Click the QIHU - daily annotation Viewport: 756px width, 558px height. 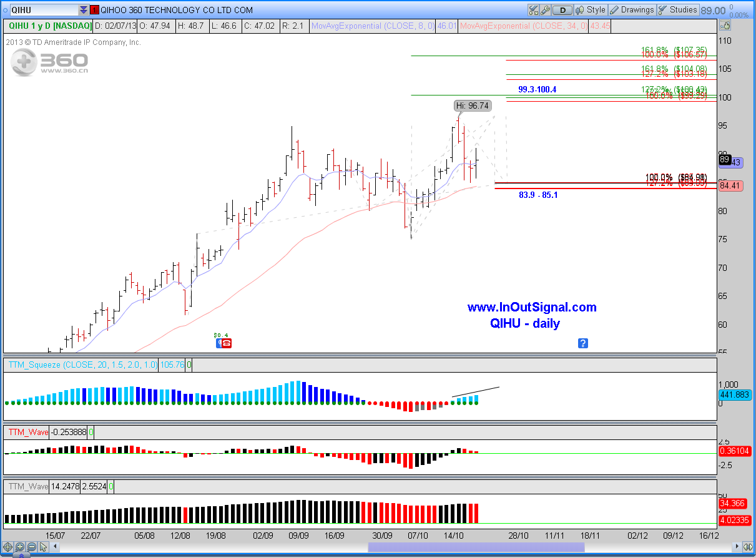(x=525, y=323)
